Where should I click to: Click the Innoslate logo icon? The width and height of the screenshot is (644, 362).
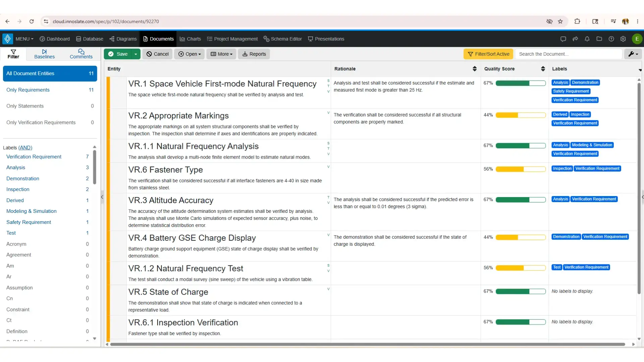pyautogui.click(x=7, y=39)
